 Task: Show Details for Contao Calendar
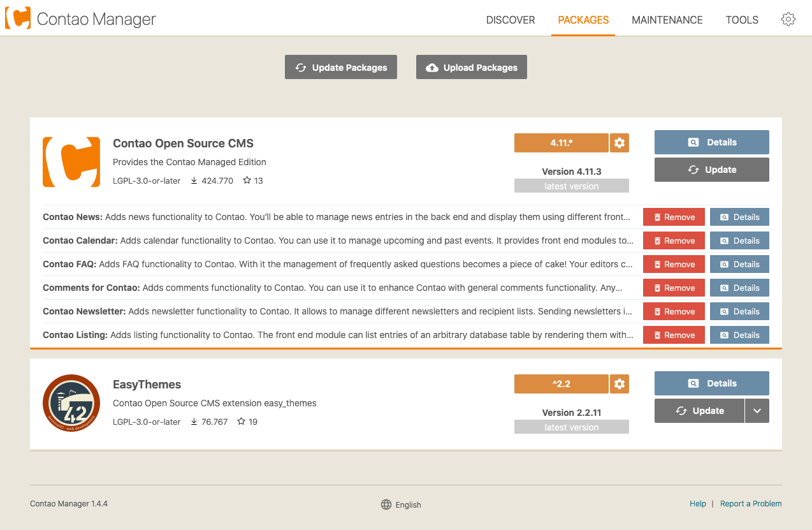[x=739, y=240]
